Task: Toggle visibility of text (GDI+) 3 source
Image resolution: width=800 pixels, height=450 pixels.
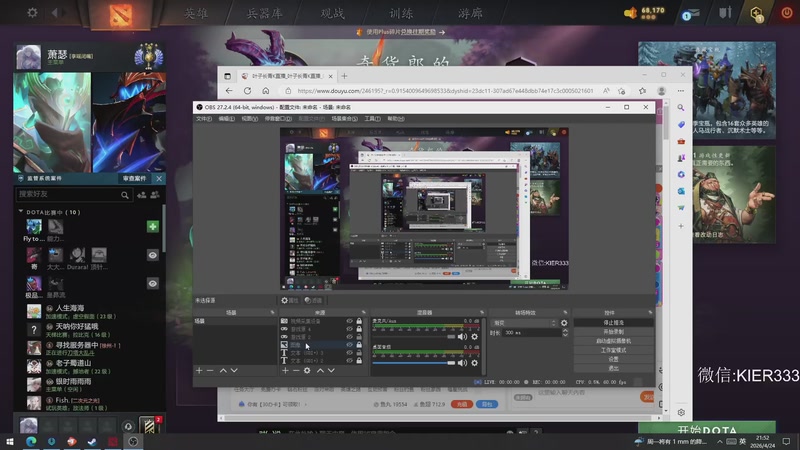Action: 349,353
